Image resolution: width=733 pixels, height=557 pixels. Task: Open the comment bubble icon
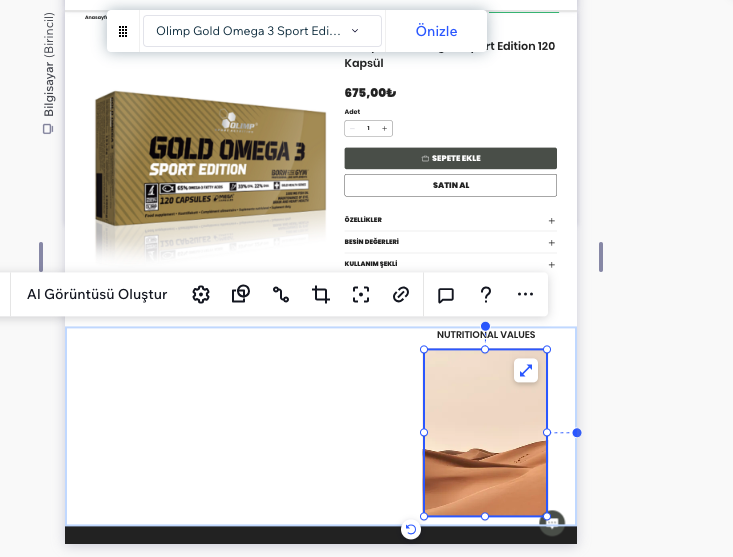click(446, 295)
